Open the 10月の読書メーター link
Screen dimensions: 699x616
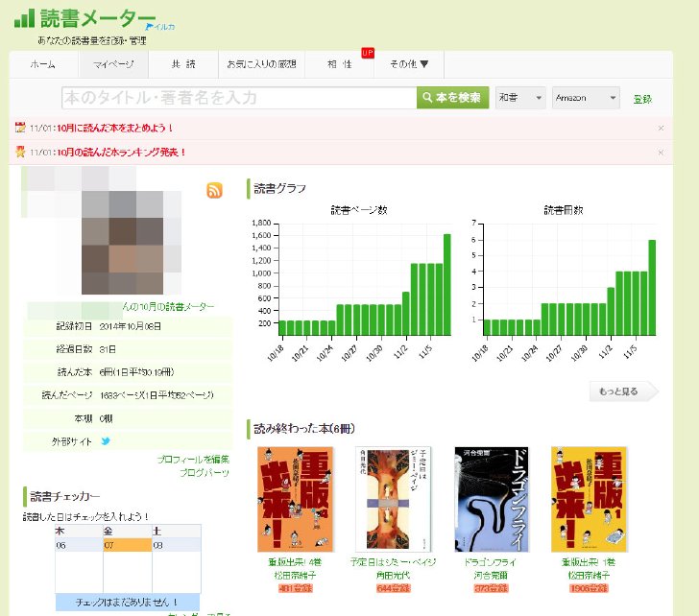168,306
